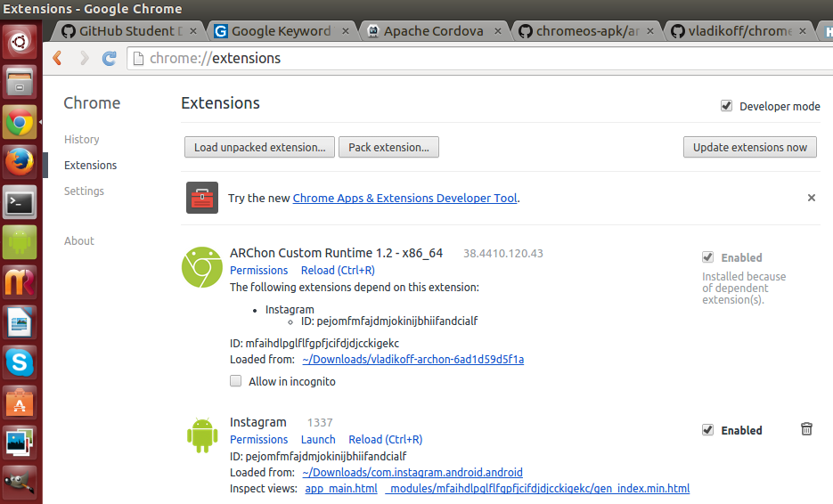Click Load unpacked extension button
The height and width of the screenshot is (504, 833).
(x=260, y=147)
